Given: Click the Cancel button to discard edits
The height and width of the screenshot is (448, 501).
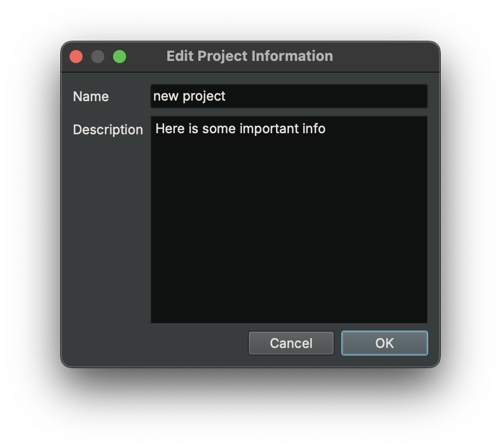Looking at the screenshot, I should pyautogui.click(x=291, y=343).
